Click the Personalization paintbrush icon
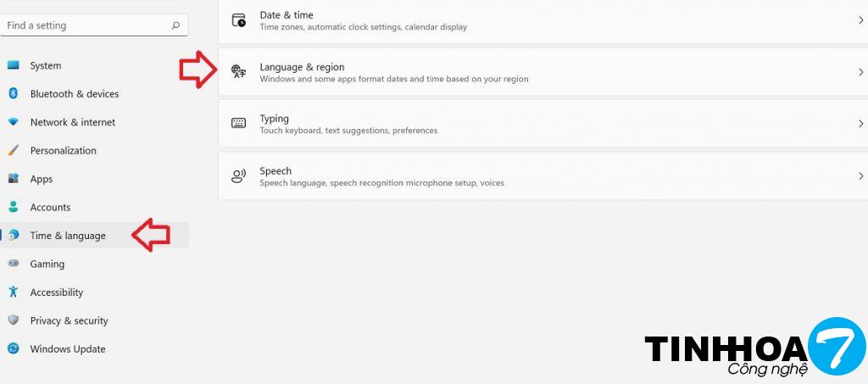Image resolution: width=868 pixels, height=384 pixels. point(13,151)
